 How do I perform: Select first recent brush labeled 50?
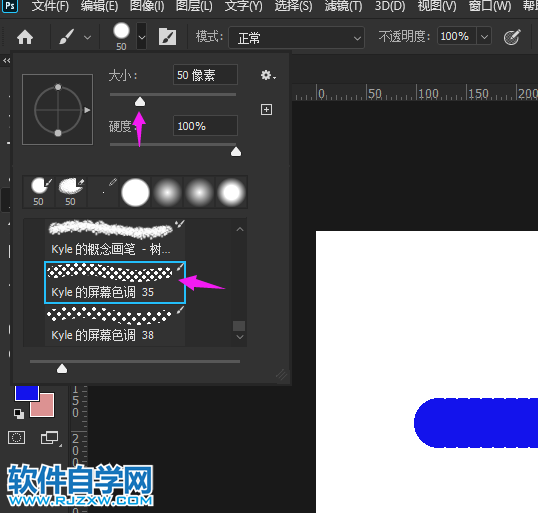tap(39, 191)
